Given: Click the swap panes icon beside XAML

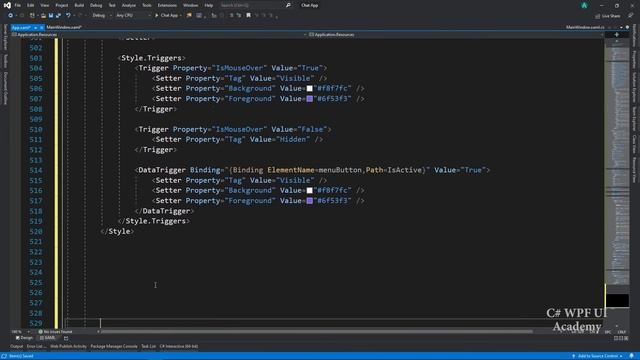Looking at the screenshot, I should click(x=66, y=338).
